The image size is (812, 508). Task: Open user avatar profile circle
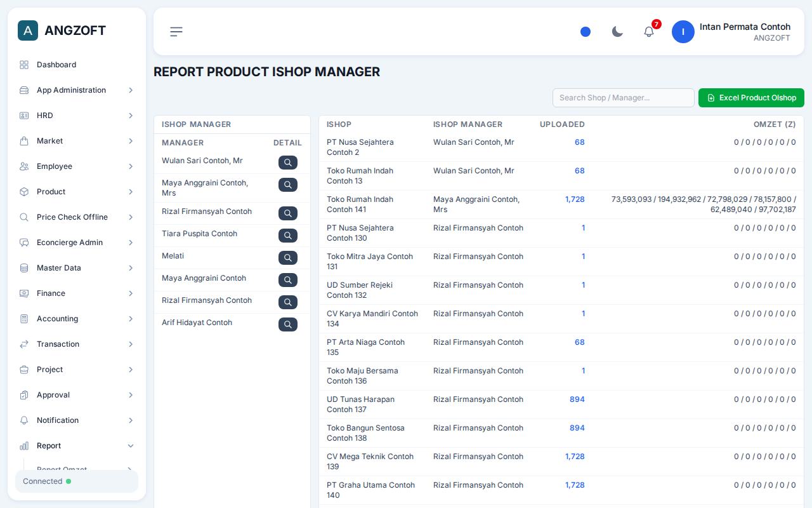pyautogui.click(x=683, y=32)
